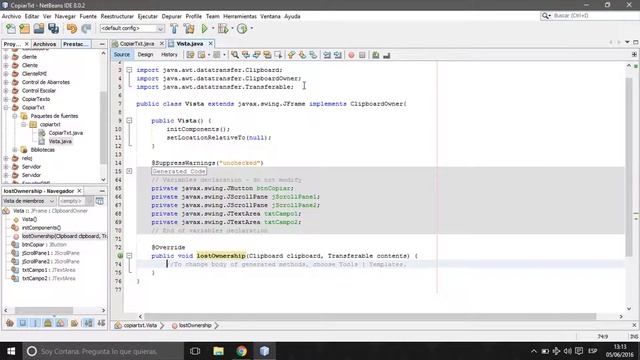This screenshot has height=360, width=640.
Task: Open Chrome from the Windows taskbar
Action: (x=241, y=351)
